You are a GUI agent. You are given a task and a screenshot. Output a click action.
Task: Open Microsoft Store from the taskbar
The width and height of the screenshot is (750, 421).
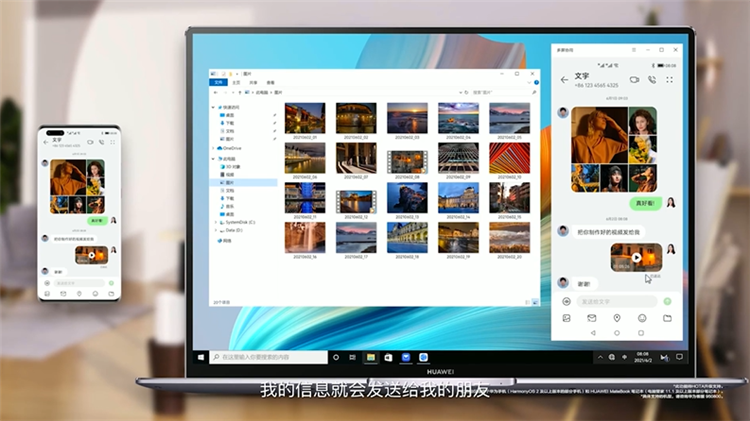click(x=388, y=357)
